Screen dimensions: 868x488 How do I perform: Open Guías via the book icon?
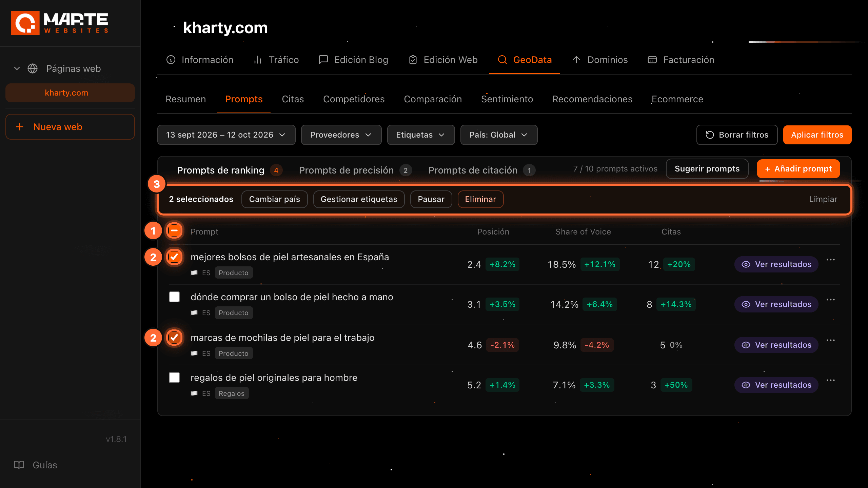(x=19, y=465)
